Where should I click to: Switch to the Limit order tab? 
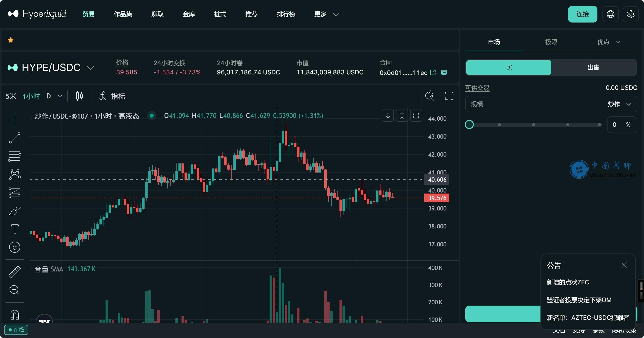(x=551, y=42)
